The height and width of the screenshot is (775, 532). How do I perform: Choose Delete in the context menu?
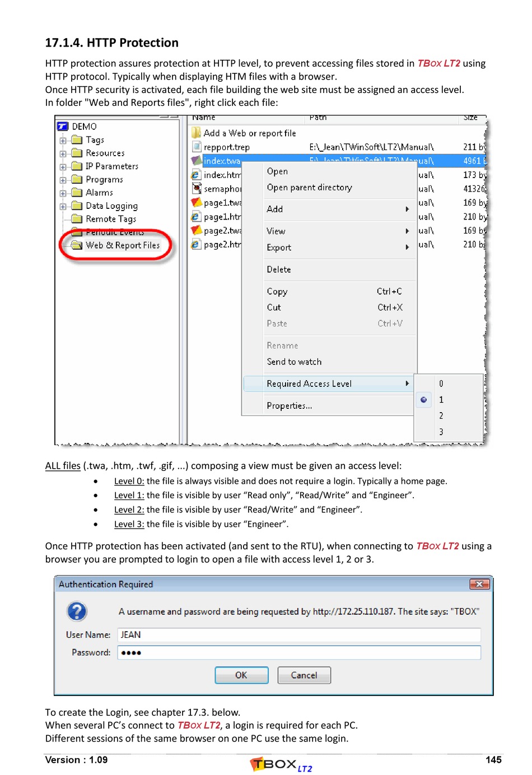pos(279,269)
